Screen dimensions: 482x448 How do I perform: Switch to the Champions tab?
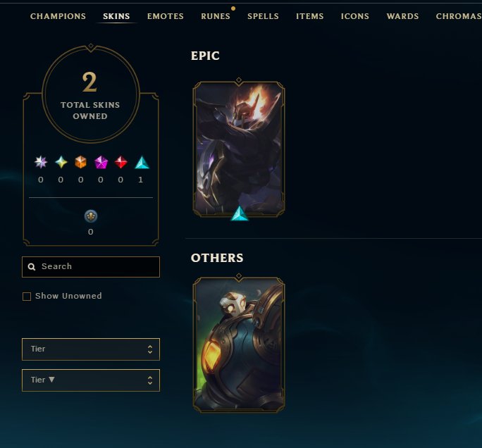(x=58, y=16)
